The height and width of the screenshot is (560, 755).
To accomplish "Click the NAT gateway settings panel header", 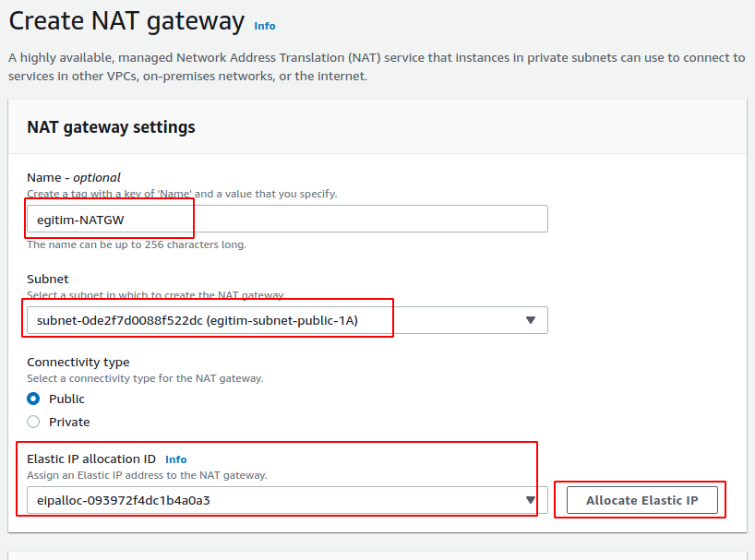I will click(112, 127).
